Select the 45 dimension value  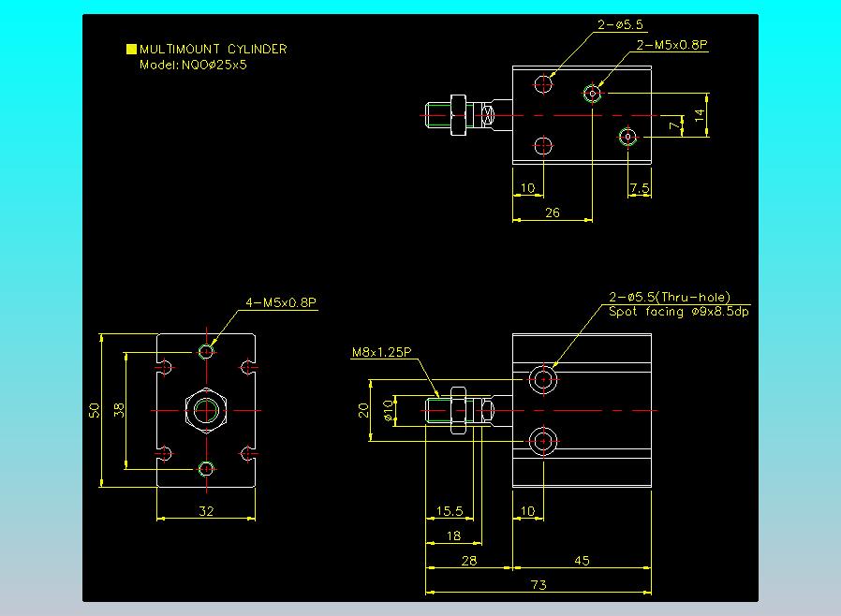(582, 561)
